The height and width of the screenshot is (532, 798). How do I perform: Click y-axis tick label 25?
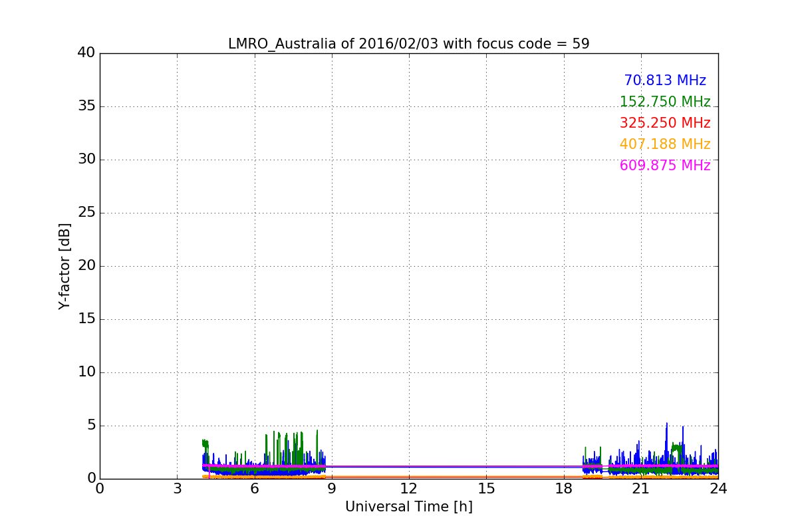point(86,213)
